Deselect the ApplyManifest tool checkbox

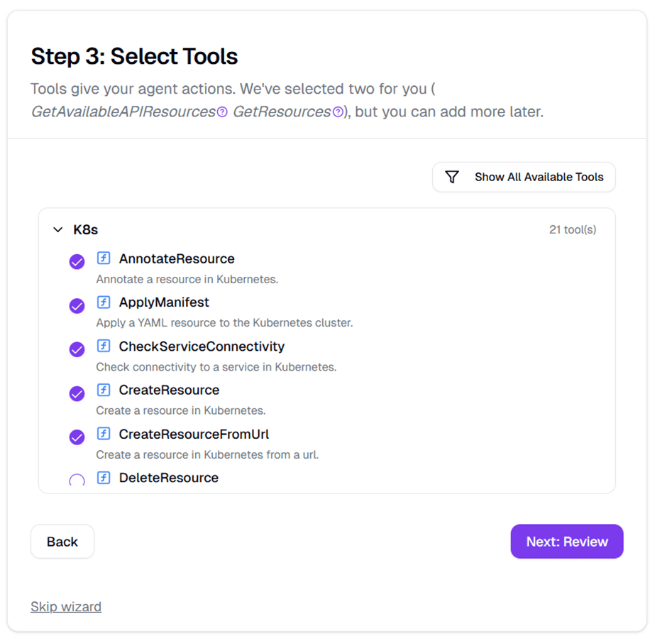tap(77, 306)
